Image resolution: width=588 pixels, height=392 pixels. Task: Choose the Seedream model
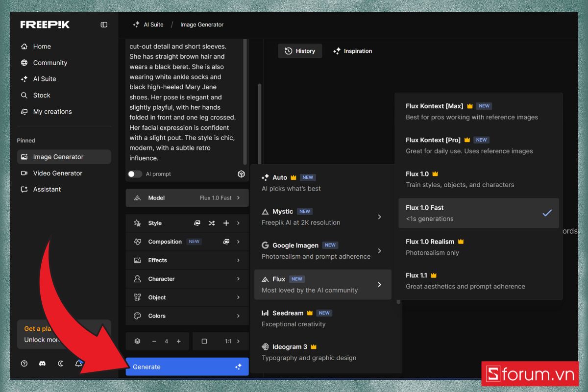pos(323,318)
